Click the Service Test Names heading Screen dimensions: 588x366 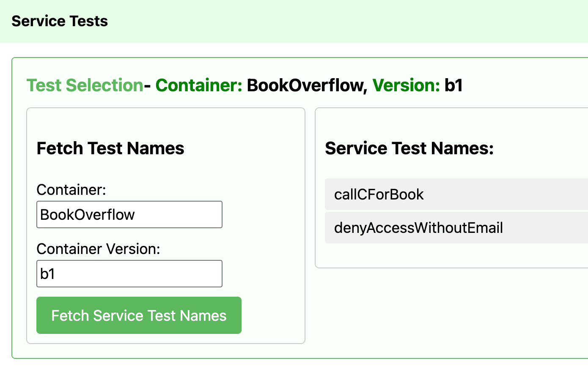click(x=409, y=148)
